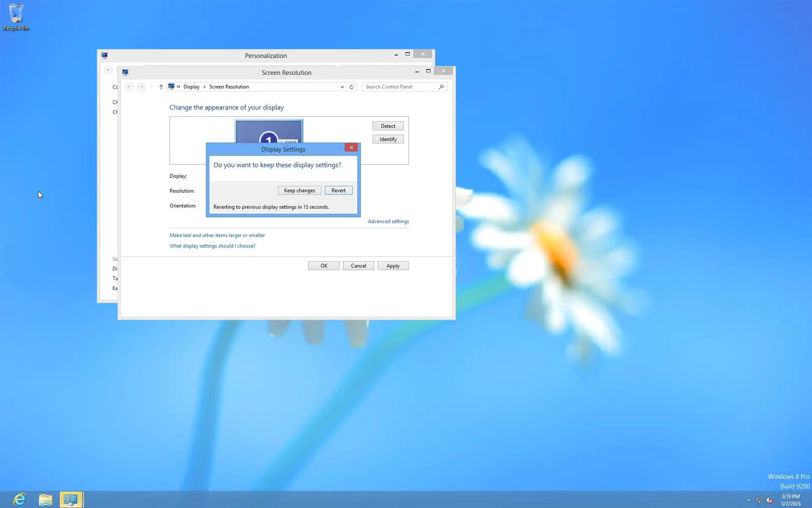The image size is (812, 508).
Task: Open the recent locations dropdown arrow
Action: point(151,87)
